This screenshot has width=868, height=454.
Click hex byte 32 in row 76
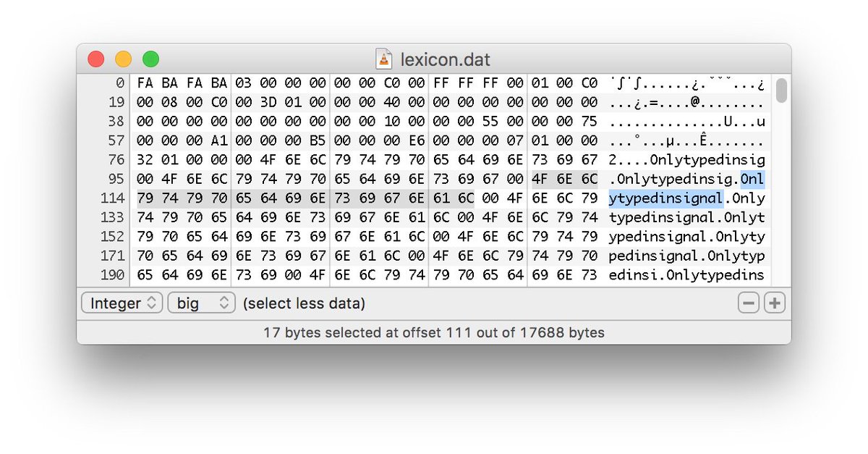[145, 159]
